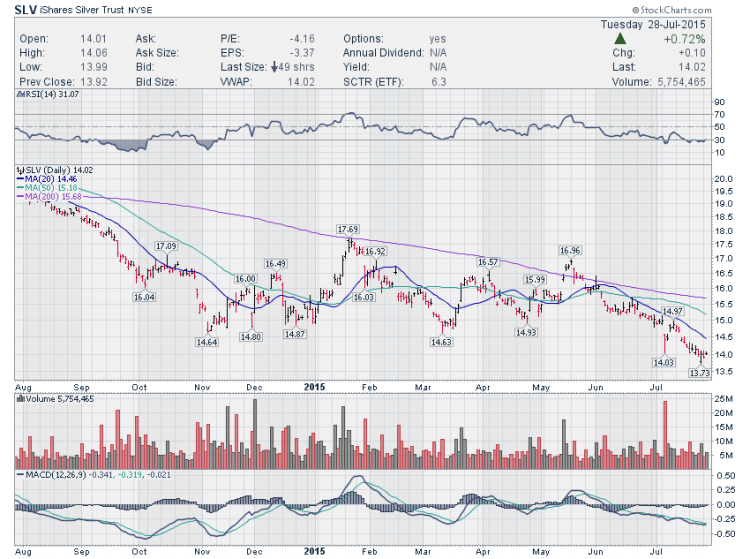Image resolution: width=750 pixels, height=559 pixels.
Task: Click the 14.97 price annotation in July
Action: (x=672, y=311)
